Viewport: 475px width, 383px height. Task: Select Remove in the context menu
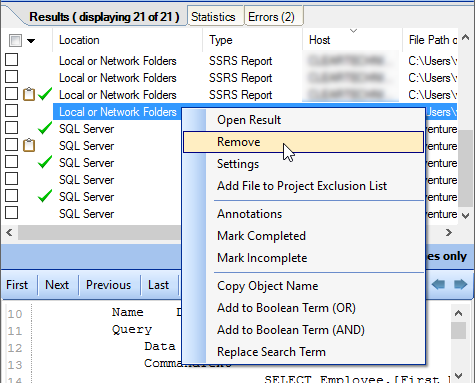(x=303, y=142)
